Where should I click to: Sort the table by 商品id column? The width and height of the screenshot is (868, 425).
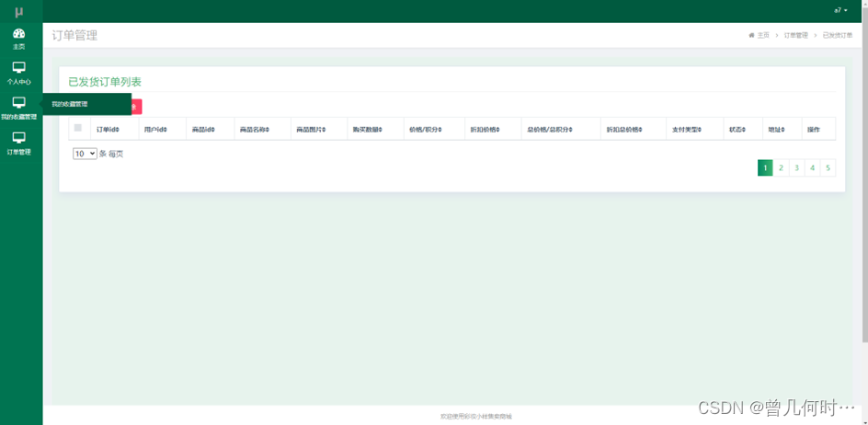210,129
